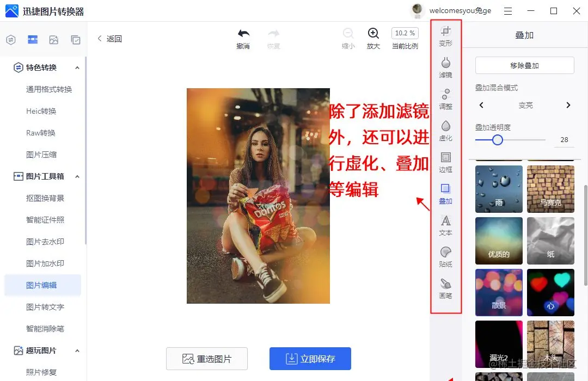Open 智能证件照 in sidebar
The width and height of the screenshot is (588, 381).
[x=45, y=220]
